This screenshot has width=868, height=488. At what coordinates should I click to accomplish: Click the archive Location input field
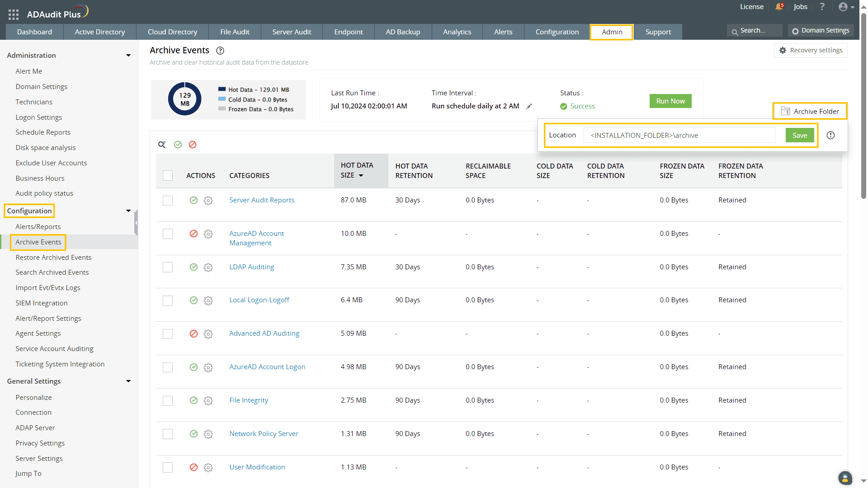679,136
